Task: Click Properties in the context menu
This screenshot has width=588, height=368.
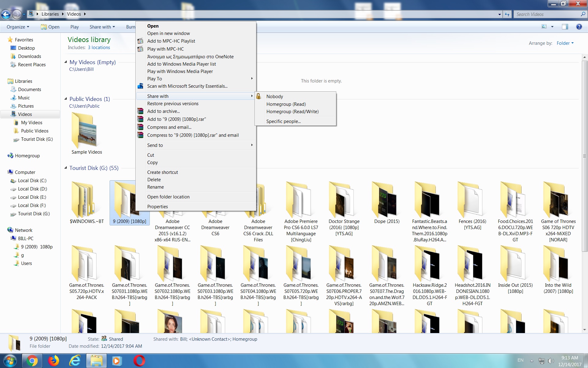Action: [157, 207]
